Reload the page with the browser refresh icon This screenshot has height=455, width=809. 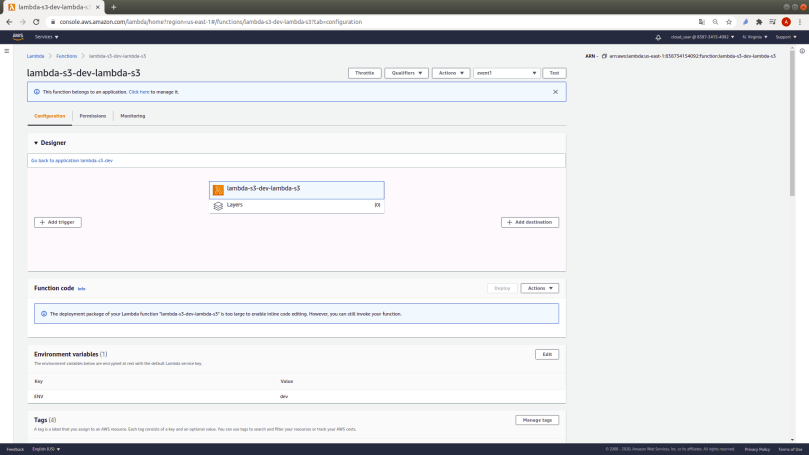pyautogui.click(x=37, y=21)
